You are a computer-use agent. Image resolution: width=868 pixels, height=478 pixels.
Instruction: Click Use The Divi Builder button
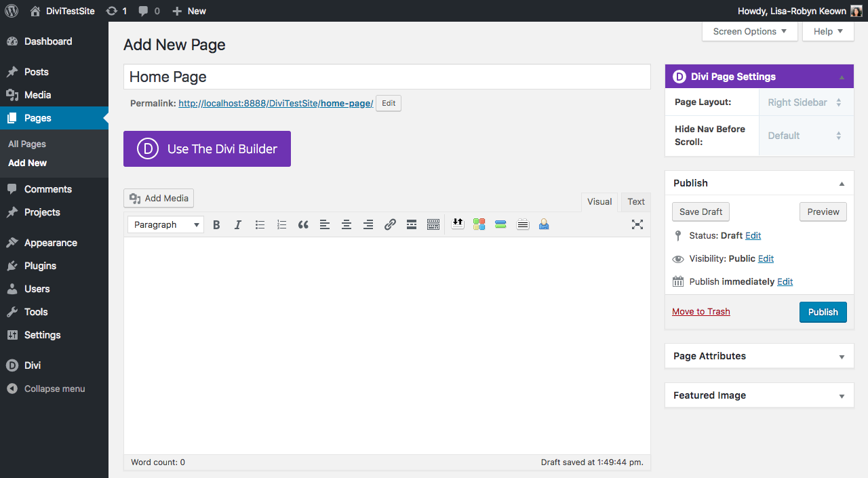click(207, 148)
